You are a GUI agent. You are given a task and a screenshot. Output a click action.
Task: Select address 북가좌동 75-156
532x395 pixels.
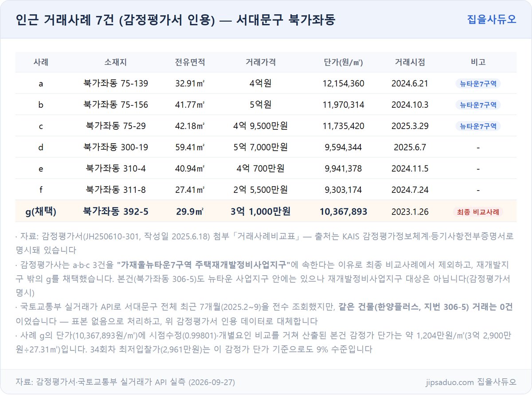coord(116,105)
